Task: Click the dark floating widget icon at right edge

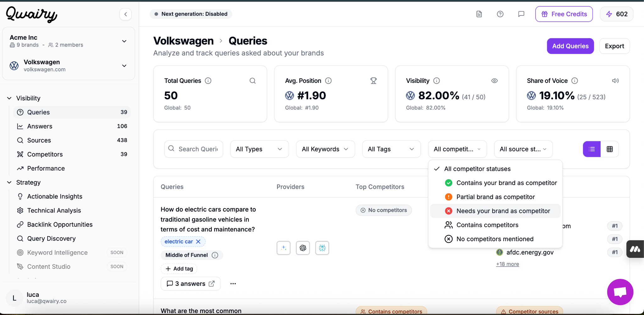Action: point(635,249)
